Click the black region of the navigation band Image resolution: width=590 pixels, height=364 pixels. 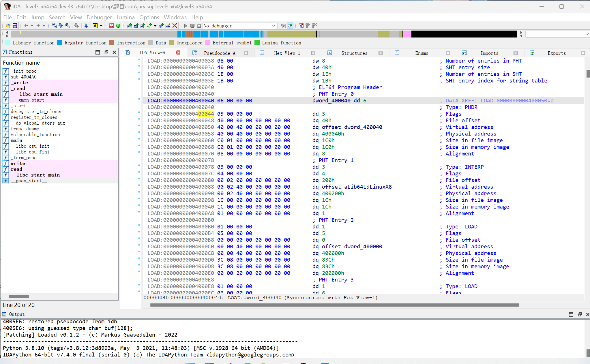coord(464,34)
